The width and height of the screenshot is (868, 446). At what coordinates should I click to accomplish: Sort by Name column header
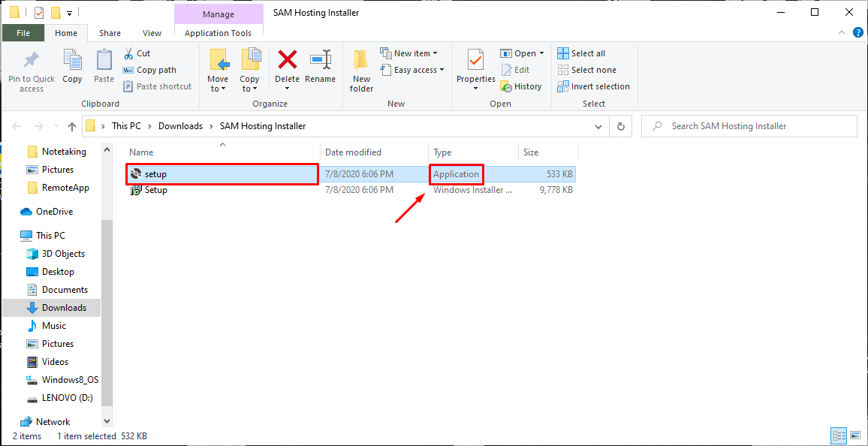223,152
